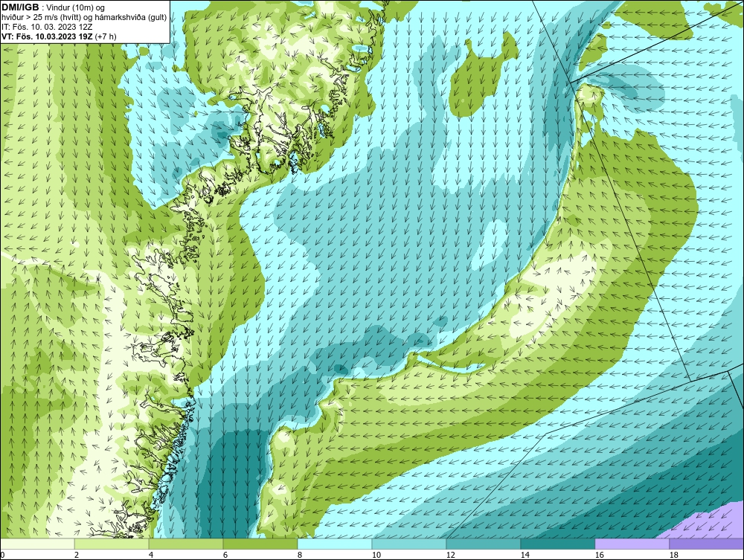Click the dark teal 14–16 m/s legend swatch
Image resolution: width=744 pixels, height=560 pixels.
click(x=558, y=544)
